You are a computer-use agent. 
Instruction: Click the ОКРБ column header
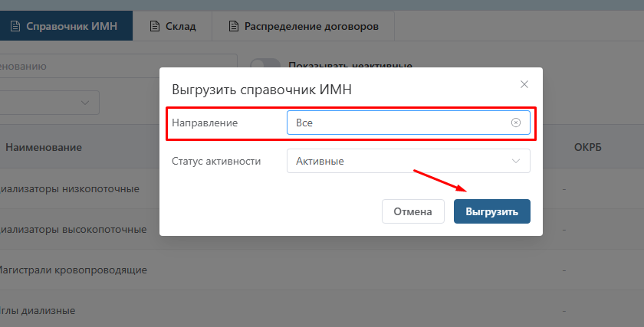[x=587, y=147]
